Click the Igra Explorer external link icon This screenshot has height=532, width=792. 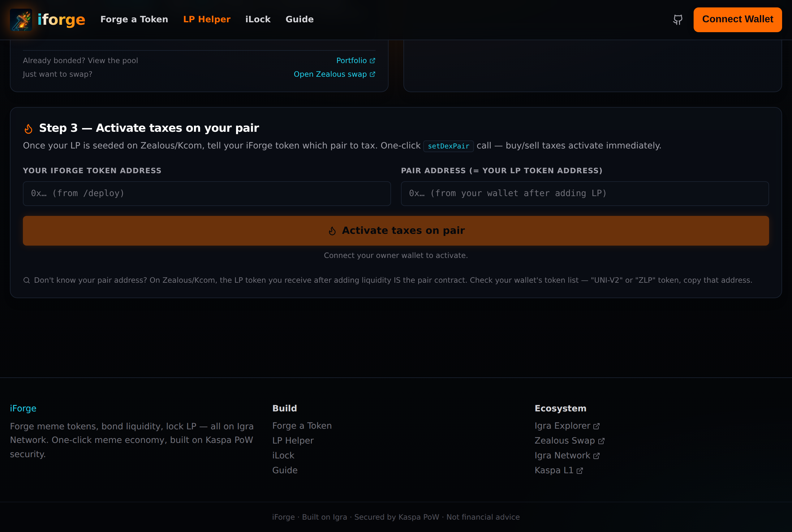point(596,426)
